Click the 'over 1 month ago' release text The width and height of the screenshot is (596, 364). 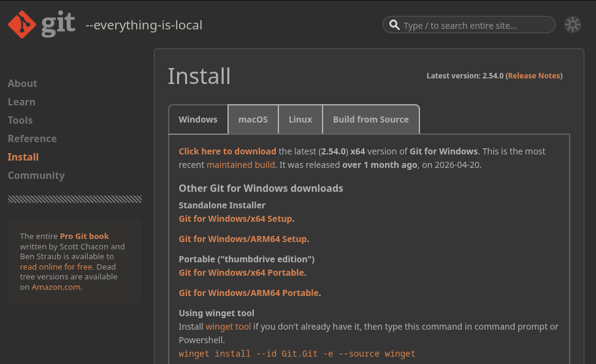pyautogui.click(x=381, y=165)
